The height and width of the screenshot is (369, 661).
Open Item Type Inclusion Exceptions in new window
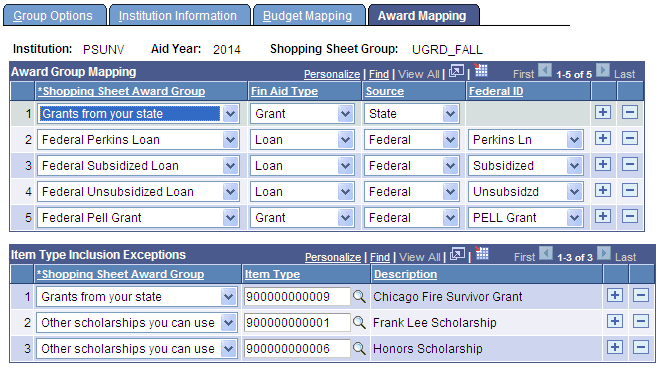(457, 254)
